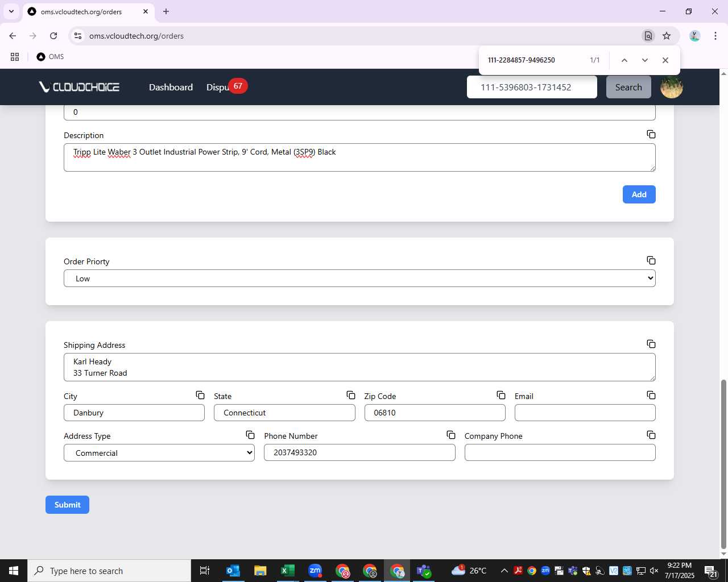The width and height of the screenshot is (728, 582).
Task: Click the Add button
Action: click(x=639, y=194)
